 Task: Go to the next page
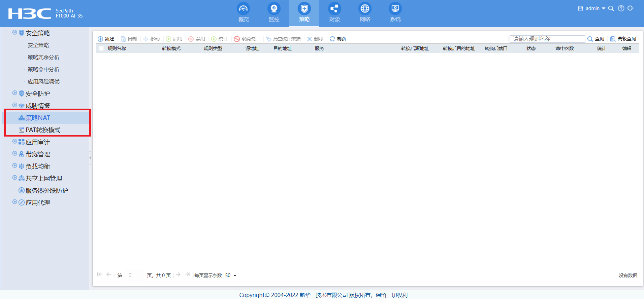(178, 274)
